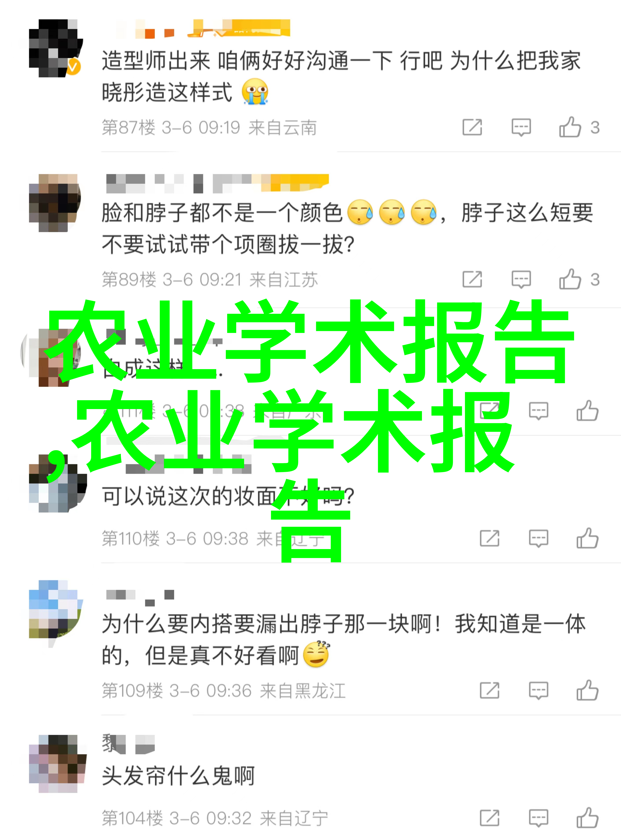Share the floor 89 comment
This screenshot has width=621, height=840.
(472, 279)
